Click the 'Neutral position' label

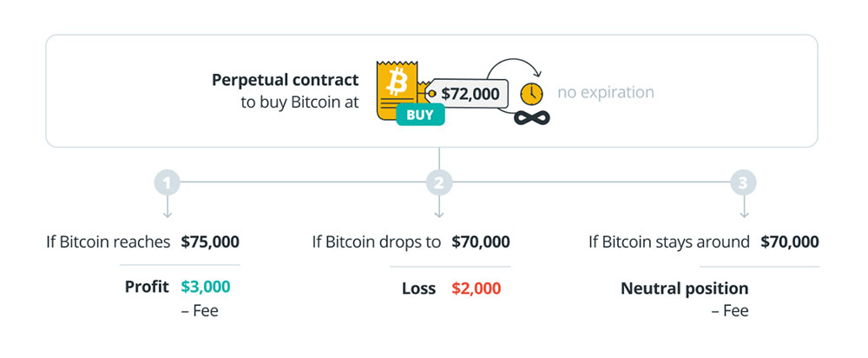[x=684, y=288]
